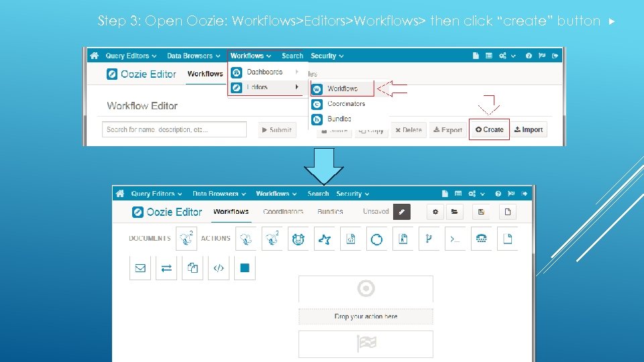Click Search in upper screenshot navbar
This screenshot has width=644, height=362.
coord(292,56)
